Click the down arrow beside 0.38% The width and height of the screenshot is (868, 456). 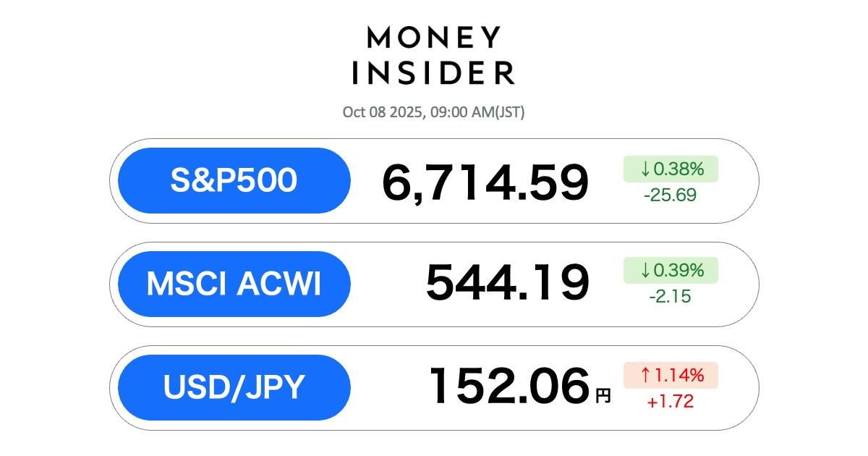click(645, 169)
